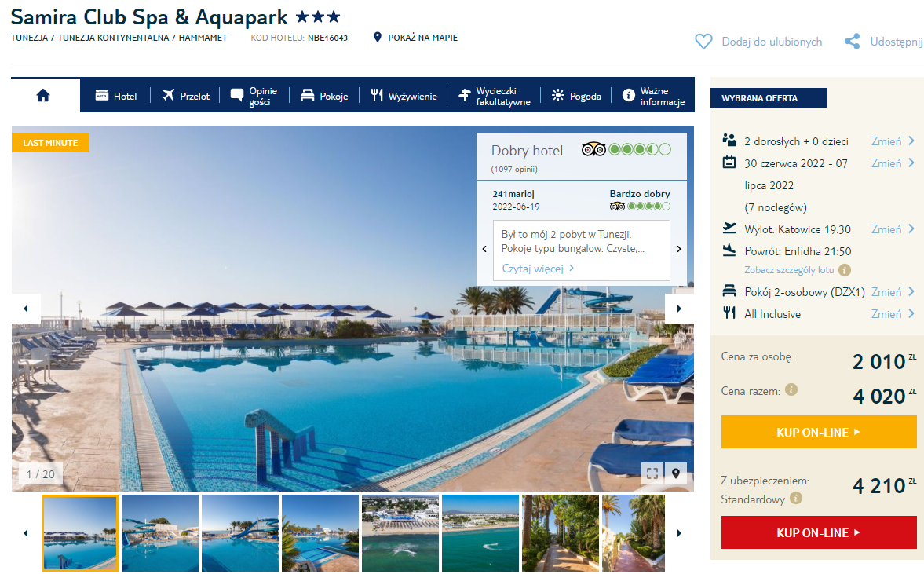Show previous review with left arrow
The height and width of the screenshot is (574, 924).
coord(484,249)
